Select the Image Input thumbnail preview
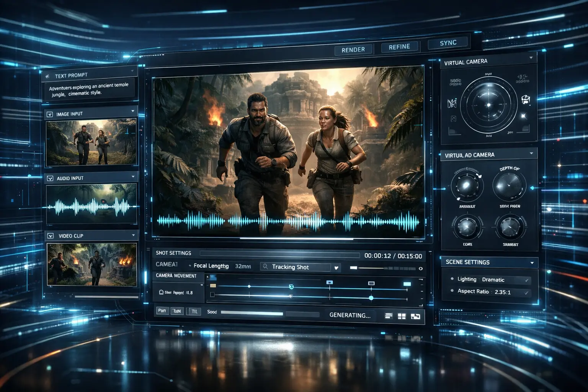Image resolution: width=588 pixels, height=392 pixels. click(x=91, y=142)
